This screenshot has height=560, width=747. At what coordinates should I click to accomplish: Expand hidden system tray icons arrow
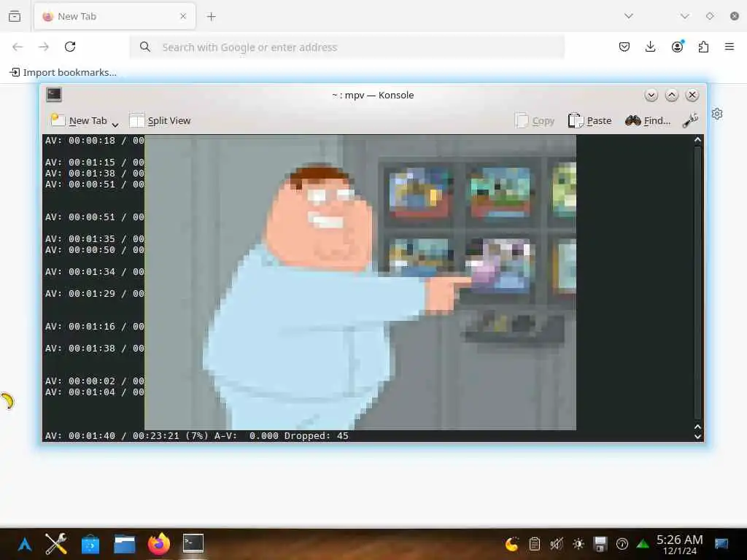643,544
